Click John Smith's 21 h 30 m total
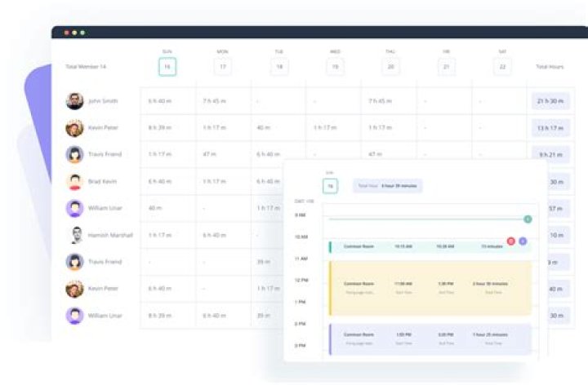588x385 pixels. click(550, 101)
